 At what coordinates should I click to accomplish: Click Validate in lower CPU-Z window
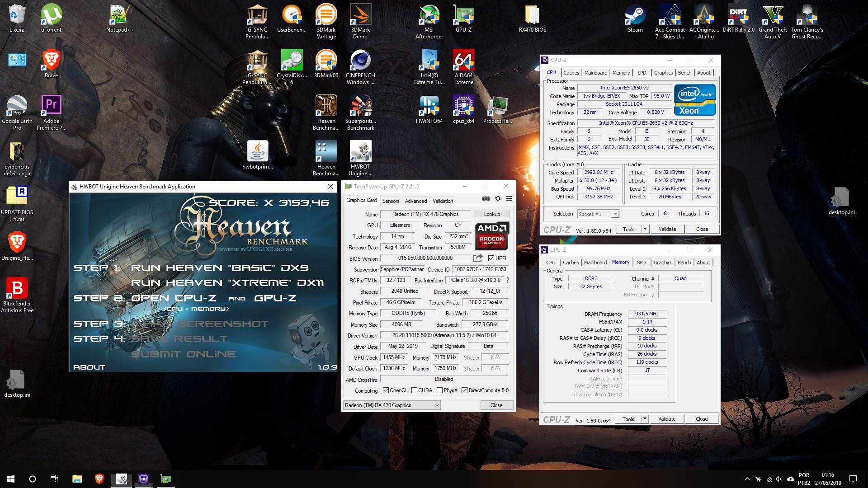[x=666, y=419]
